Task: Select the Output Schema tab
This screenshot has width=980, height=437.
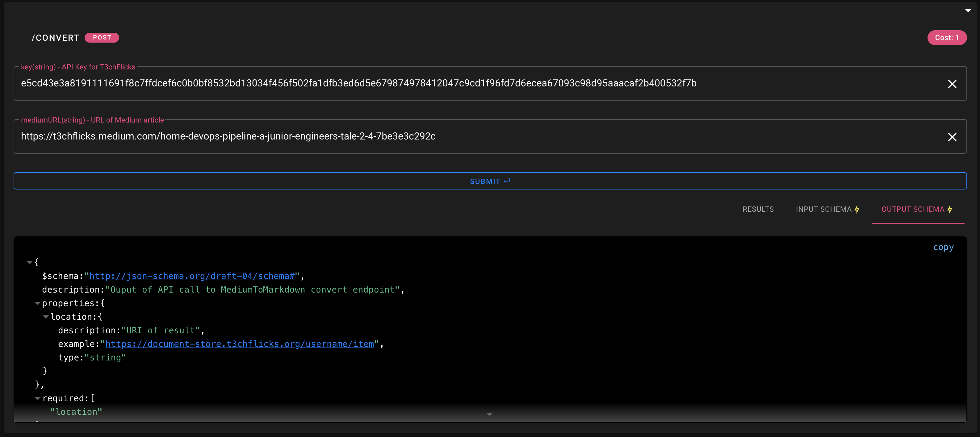Action: point(917,209)
